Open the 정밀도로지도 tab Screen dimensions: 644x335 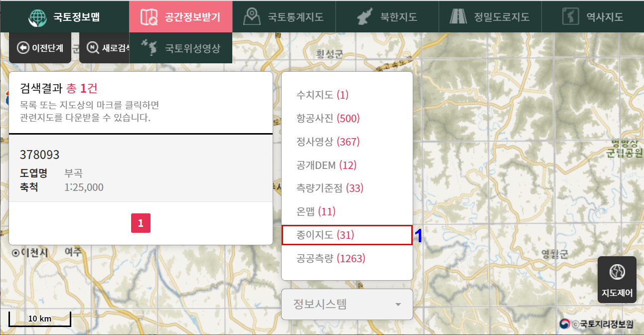click(x=489, y=16)
